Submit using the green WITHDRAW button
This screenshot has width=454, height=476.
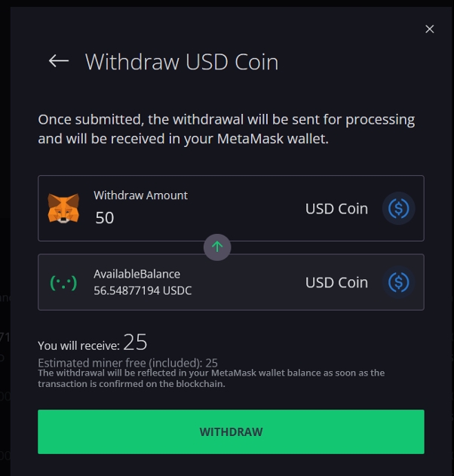231,431
